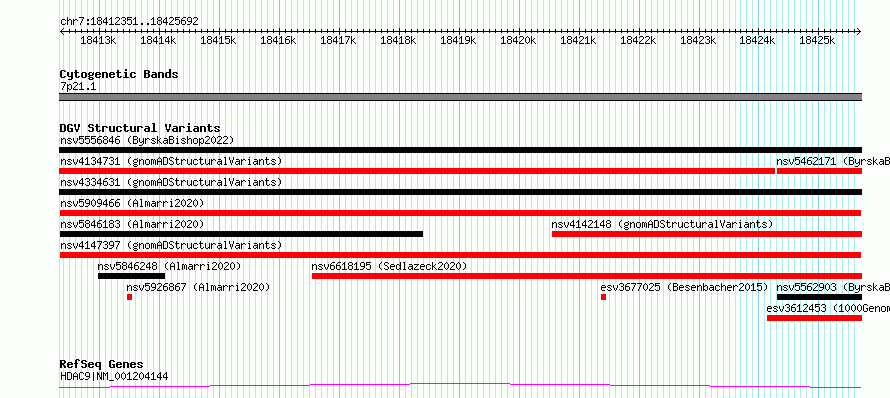
Task: Select the red nsv4147397 variant bar
Action: pyautogui.click(x=461, y=255)
